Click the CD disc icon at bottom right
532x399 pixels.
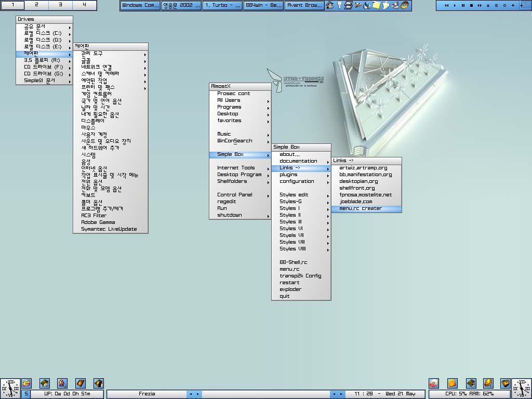pyautogui.click(x=434, y=383)
